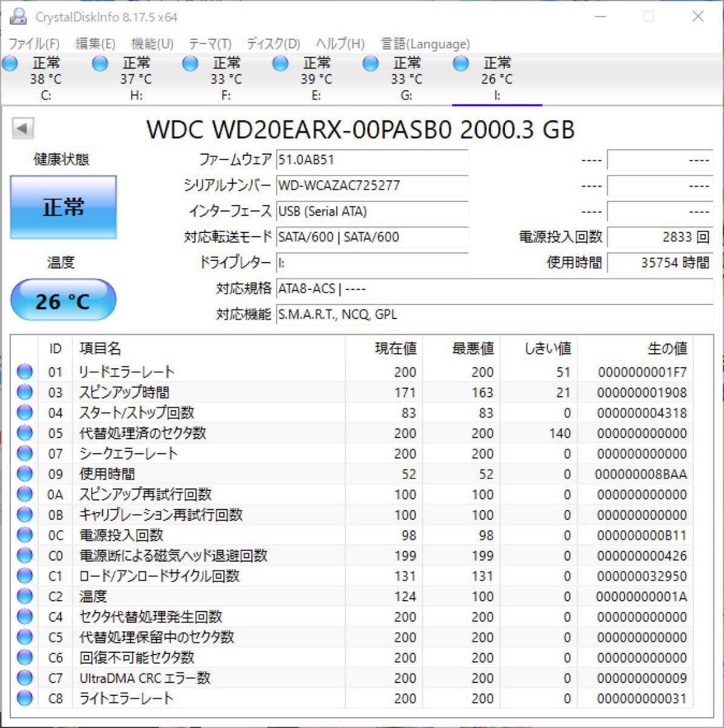This screenshot has width=724, height=728.
Task: Click raw value 000000032950
Action: pyautogui.click(x=642, y=576)
